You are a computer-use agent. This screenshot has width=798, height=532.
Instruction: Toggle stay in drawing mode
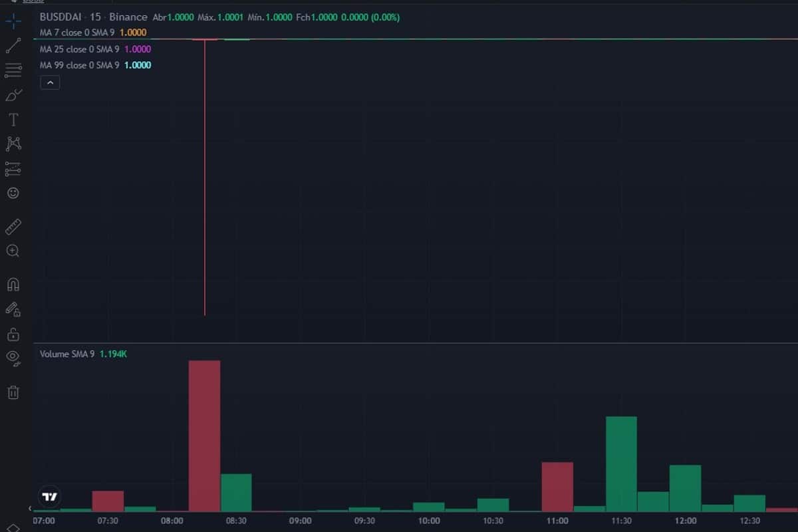13,309
